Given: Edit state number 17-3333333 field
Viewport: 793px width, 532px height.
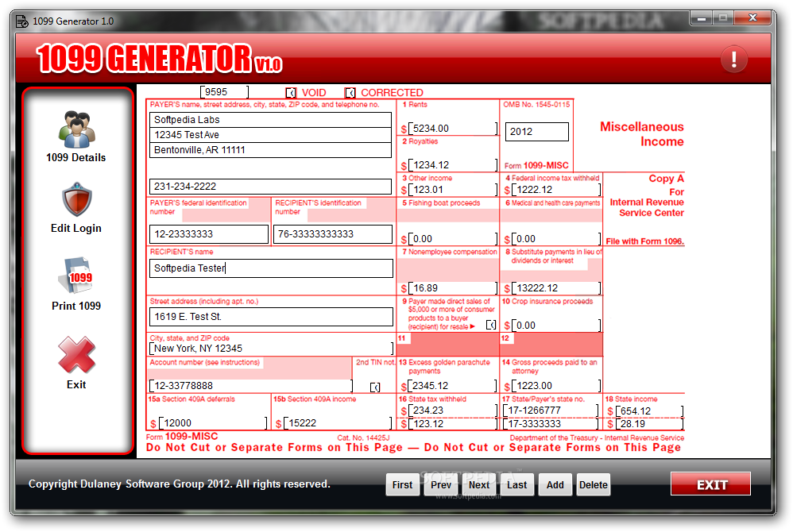Looking at the screenshot, I should point(551,424).
